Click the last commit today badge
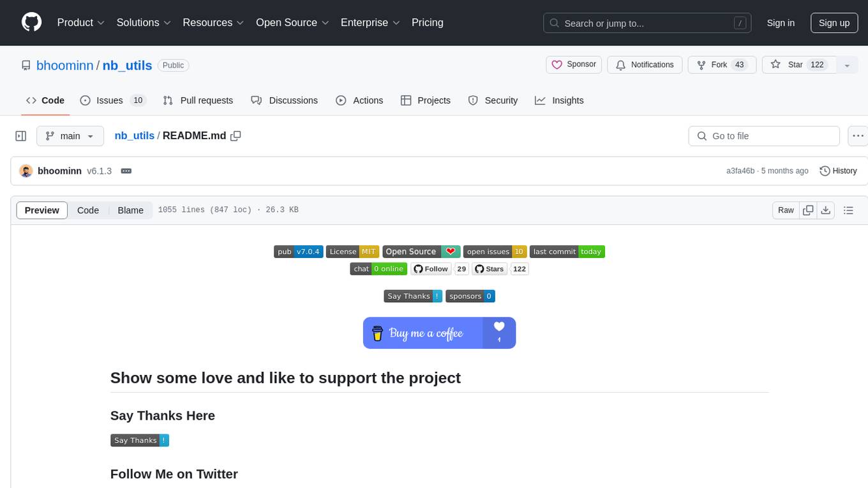Viewport: 868px width, 488px height. point(567,252)
